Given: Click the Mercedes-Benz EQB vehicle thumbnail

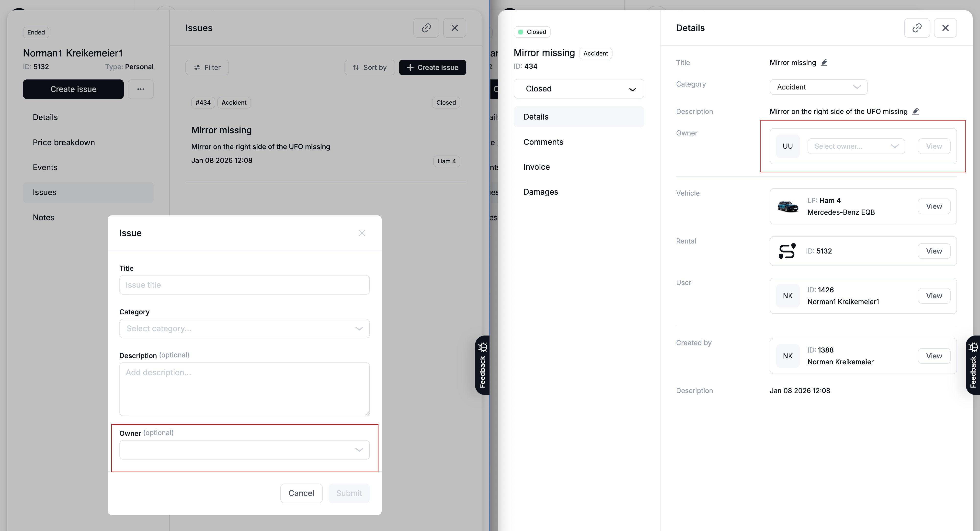Looking at the screenshot, I should [787, 206].
